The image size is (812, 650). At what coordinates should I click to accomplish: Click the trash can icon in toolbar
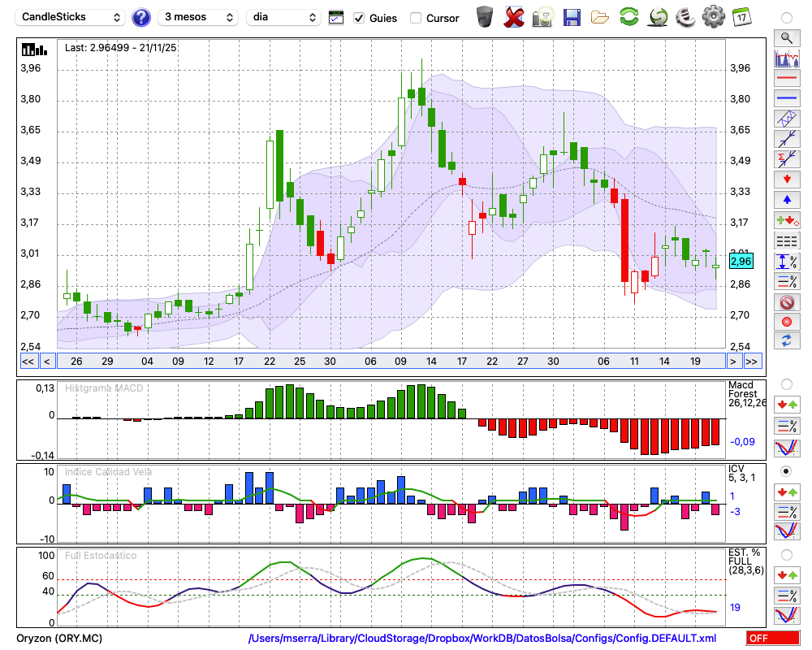485,16
